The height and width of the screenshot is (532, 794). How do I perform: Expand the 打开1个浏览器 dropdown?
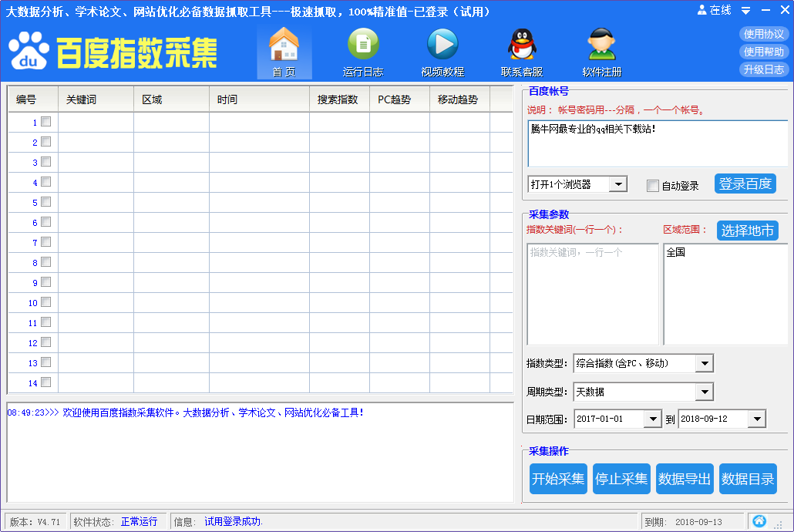(x=618, y=184)
